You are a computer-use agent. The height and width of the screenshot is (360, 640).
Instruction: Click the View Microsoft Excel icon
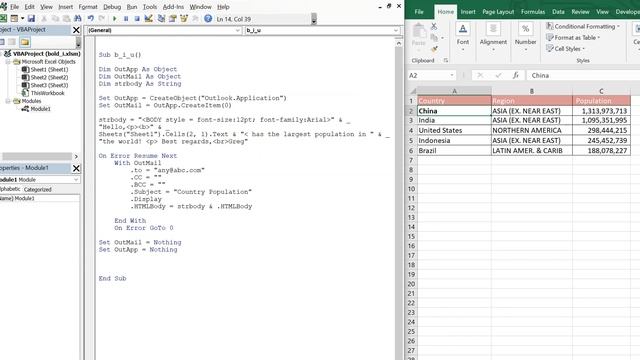3,19
